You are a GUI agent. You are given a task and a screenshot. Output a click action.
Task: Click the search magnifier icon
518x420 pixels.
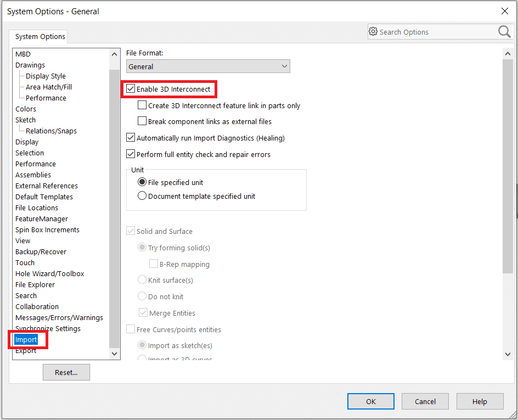pos(504,32)
